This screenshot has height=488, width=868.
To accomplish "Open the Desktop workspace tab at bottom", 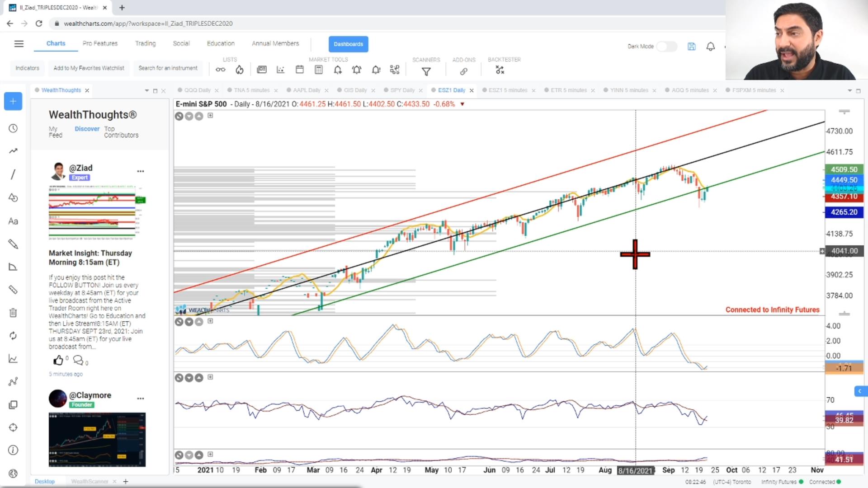I will tap(44, 482).
